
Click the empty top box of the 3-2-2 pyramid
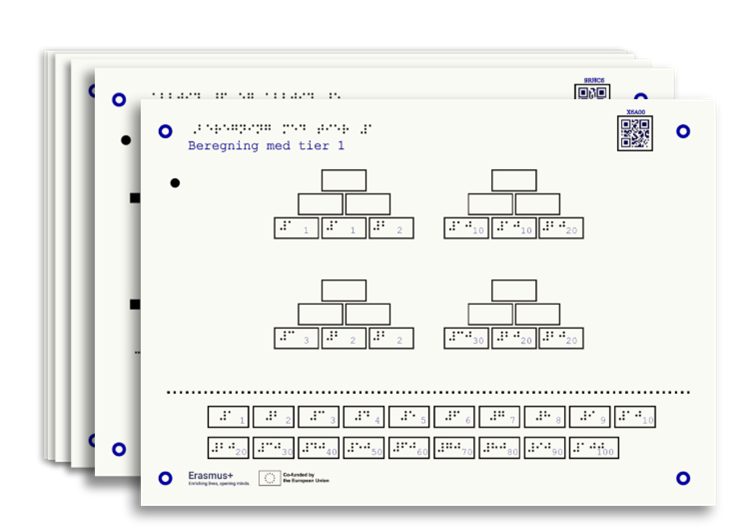tap(344, 291)
